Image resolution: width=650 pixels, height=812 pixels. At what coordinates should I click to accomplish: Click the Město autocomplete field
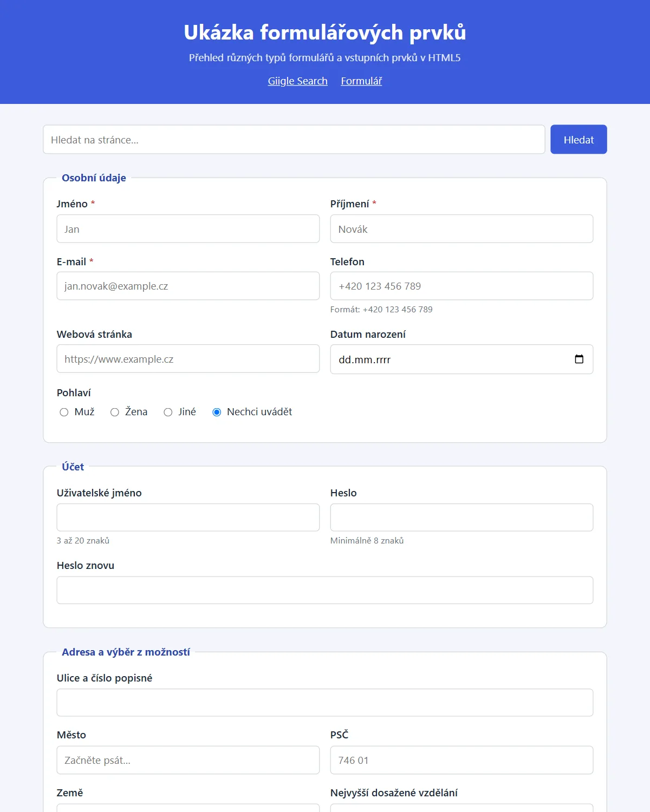tap(188, 760)
